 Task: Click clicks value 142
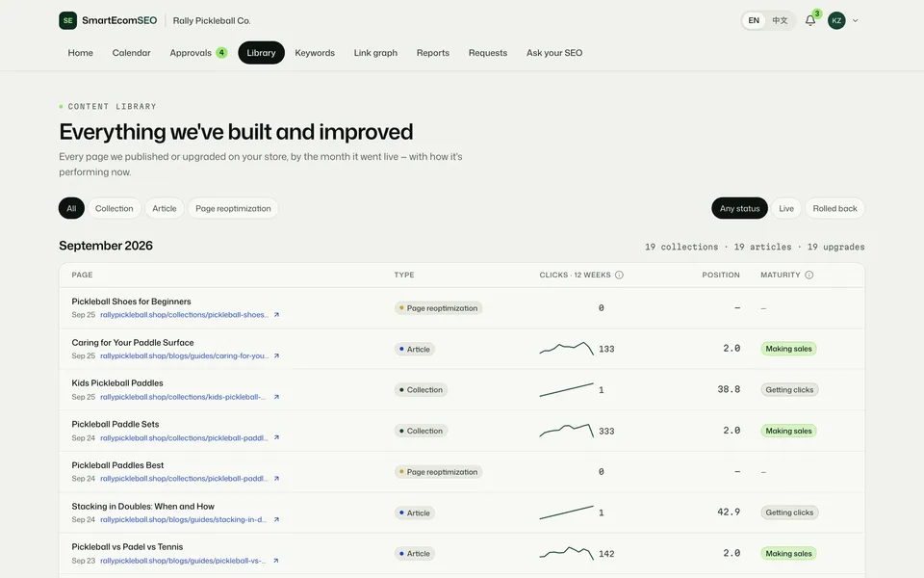pos(606,554)
